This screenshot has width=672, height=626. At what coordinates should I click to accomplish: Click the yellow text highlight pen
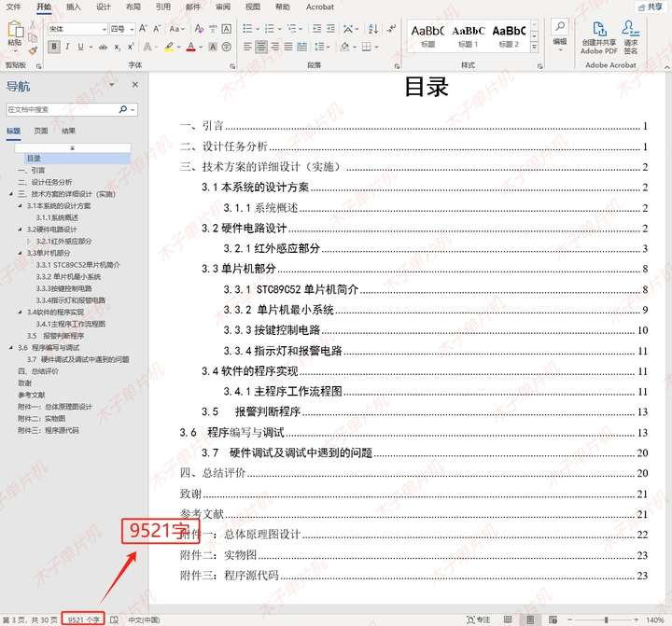coord(169,47)
